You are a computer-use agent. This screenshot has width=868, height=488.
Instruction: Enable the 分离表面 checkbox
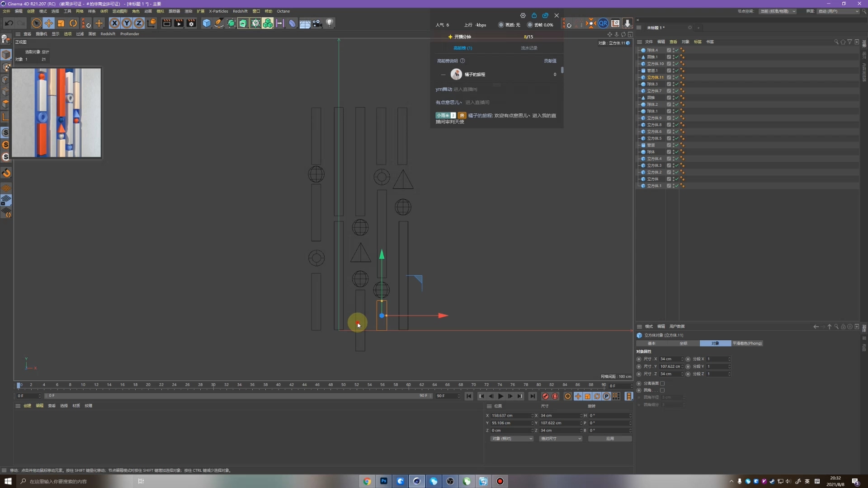(x=662, y=383)
